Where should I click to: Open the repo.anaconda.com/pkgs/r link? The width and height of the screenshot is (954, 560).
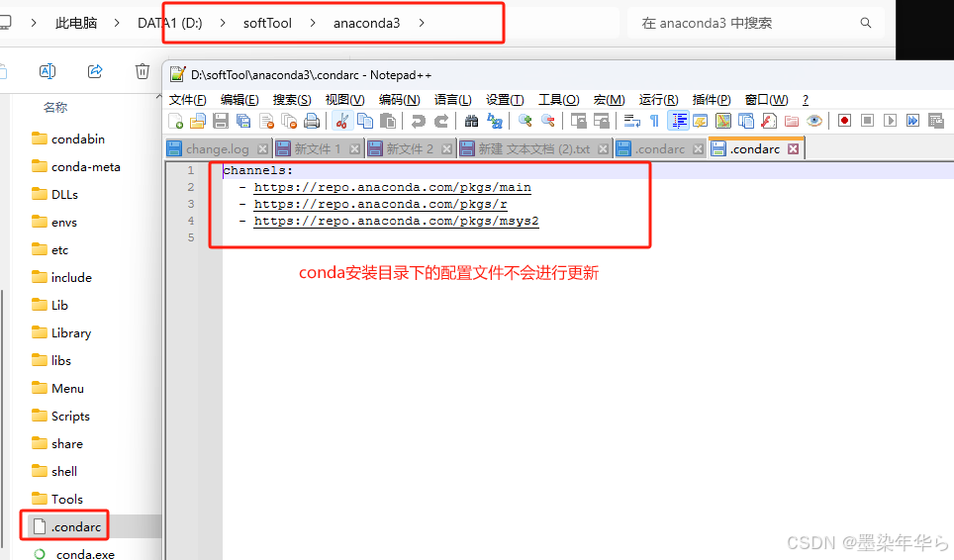coord(380,204)
